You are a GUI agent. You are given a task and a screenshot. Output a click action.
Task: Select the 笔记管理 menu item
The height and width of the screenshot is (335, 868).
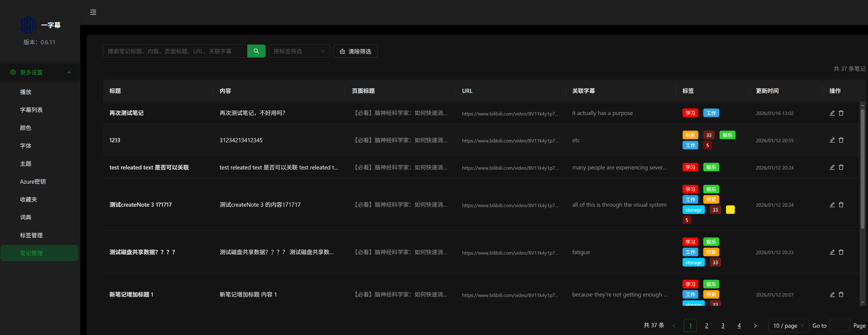(x=40, y=253)
